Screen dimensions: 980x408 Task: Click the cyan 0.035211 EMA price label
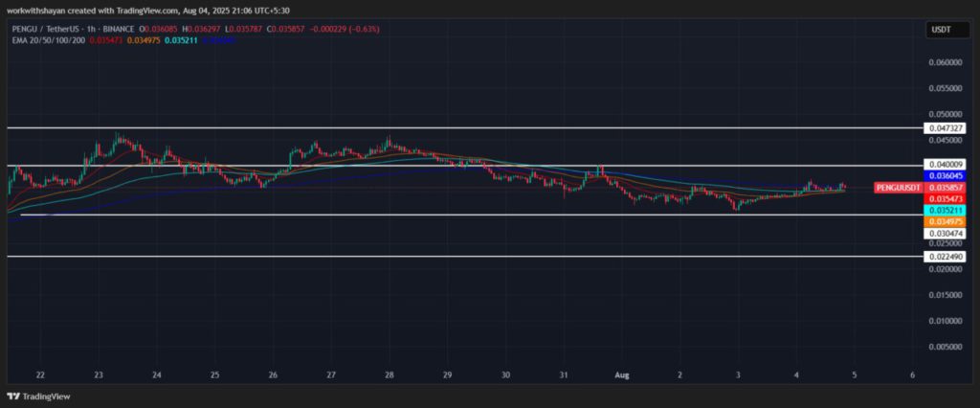945,210
